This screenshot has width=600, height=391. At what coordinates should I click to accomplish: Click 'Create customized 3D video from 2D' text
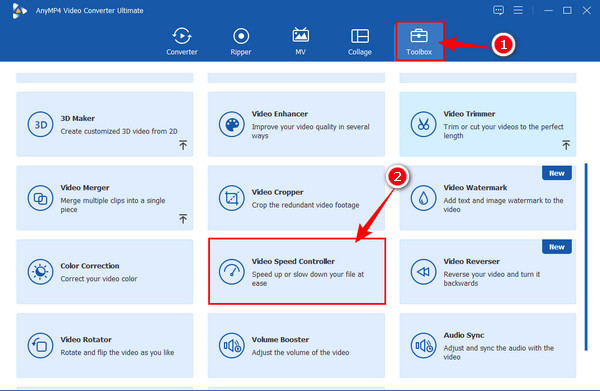coord(119,131)
